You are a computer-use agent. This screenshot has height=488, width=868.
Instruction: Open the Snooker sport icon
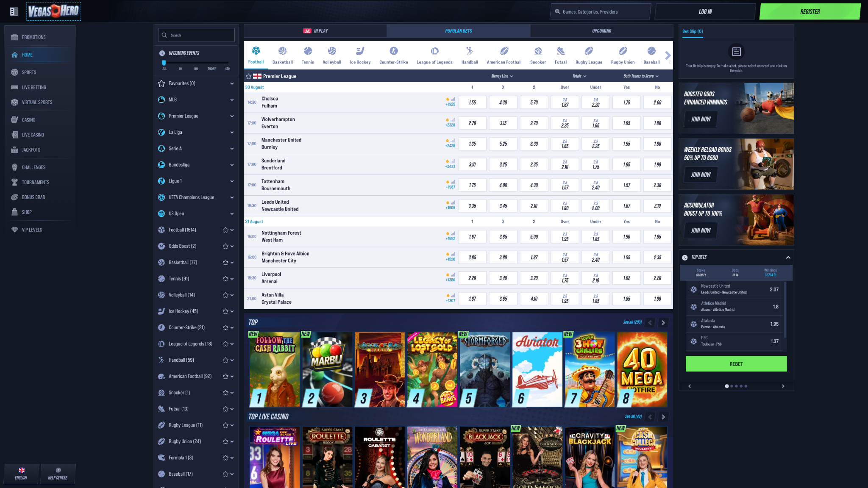pos(538,51)
